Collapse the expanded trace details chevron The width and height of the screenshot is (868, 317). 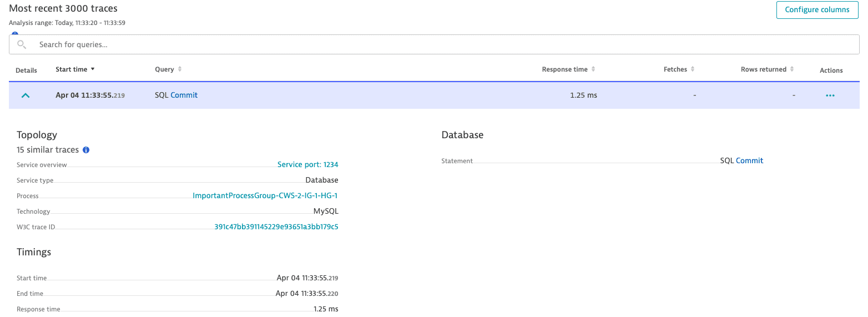25,95
